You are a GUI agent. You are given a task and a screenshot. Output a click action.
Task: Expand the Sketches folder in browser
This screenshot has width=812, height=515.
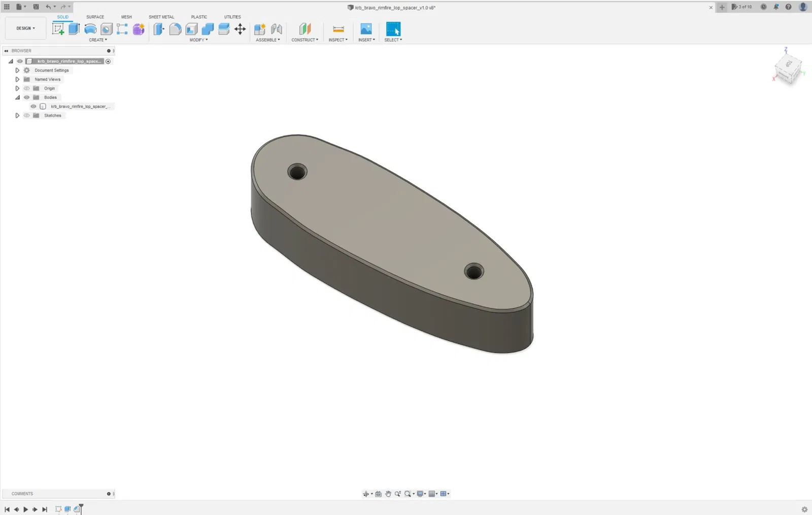pos(17,115)
